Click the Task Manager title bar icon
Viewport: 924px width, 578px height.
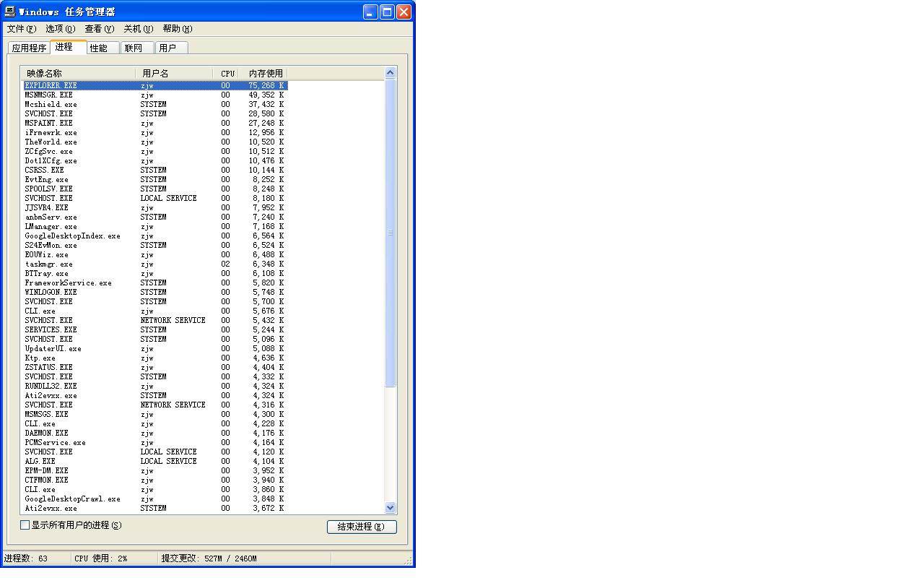pyautogui.click(x=10, y=12)
